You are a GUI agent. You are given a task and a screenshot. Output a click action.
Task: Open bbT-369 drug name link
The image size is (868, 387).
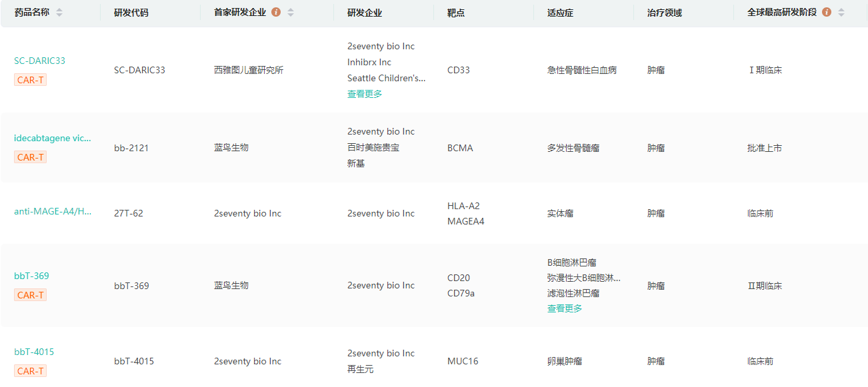pos(32,276)
